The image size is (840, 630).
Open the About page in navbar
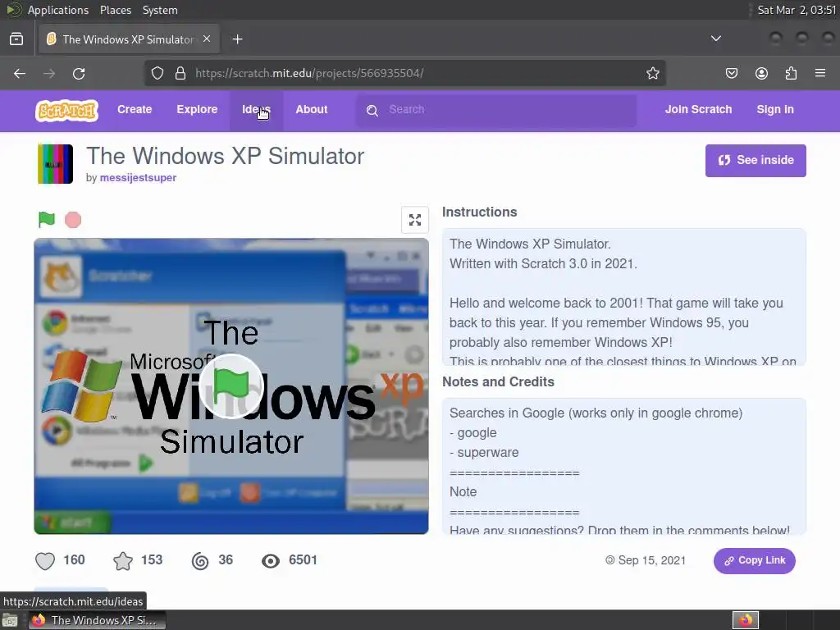coord(311,109)
